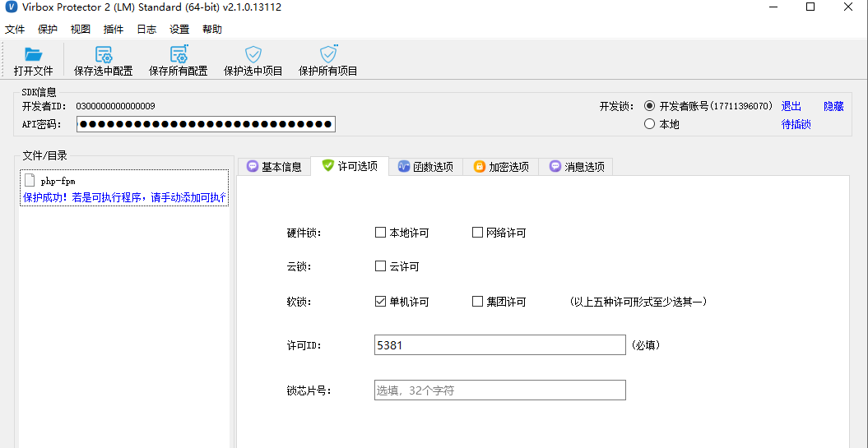Enable the 本地许可 checkbox

380,233
